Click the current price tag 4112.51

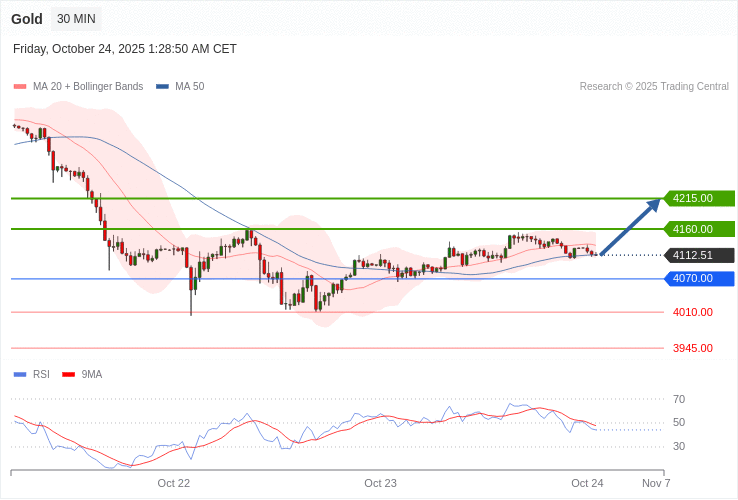point(698,255)
